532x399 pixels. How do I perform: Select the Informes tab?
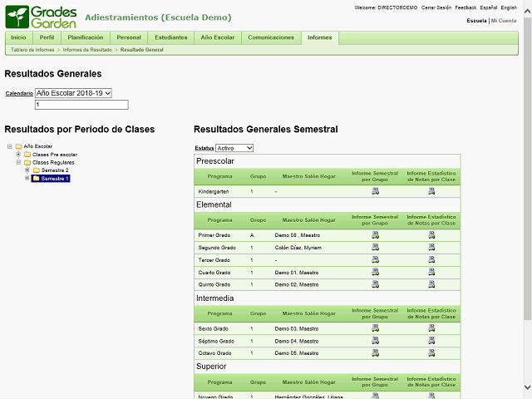coord(319,37)
